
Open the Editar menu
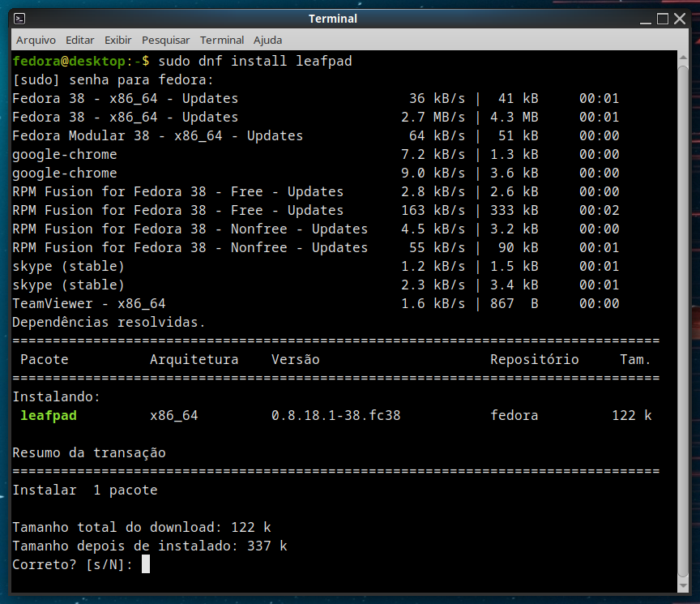[x=80, y=41]
